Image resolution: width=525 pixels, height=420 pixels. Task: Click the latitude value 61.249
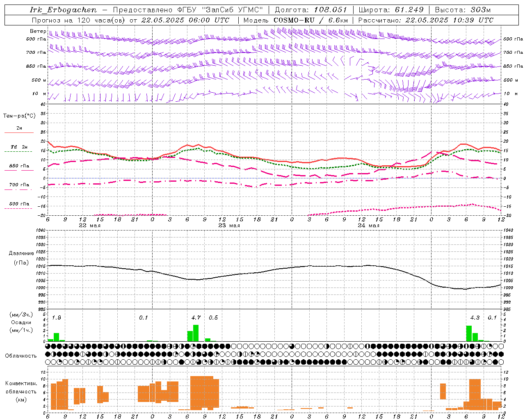pyautogui.click(x=409, y=10)
